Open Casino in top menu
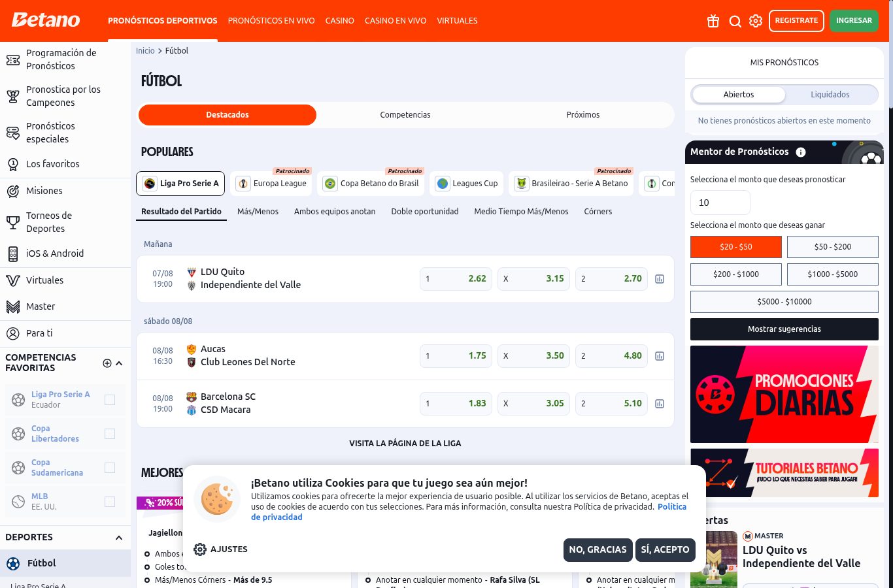 point(340,21)
